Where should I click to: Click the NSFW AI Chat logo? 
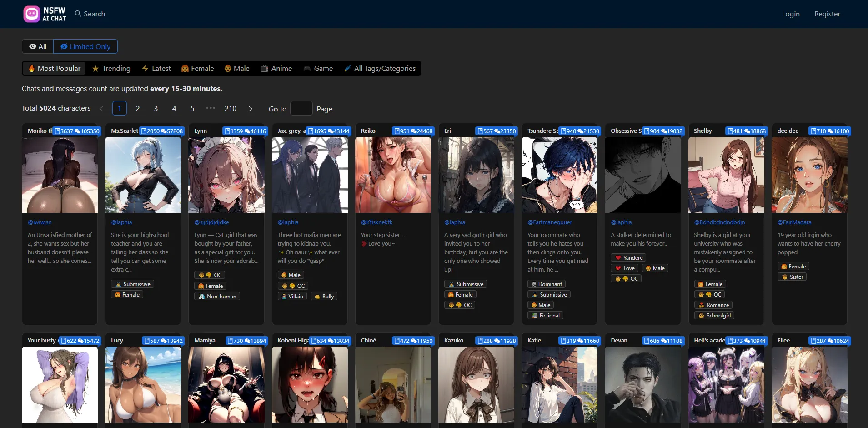click(45, 14)
